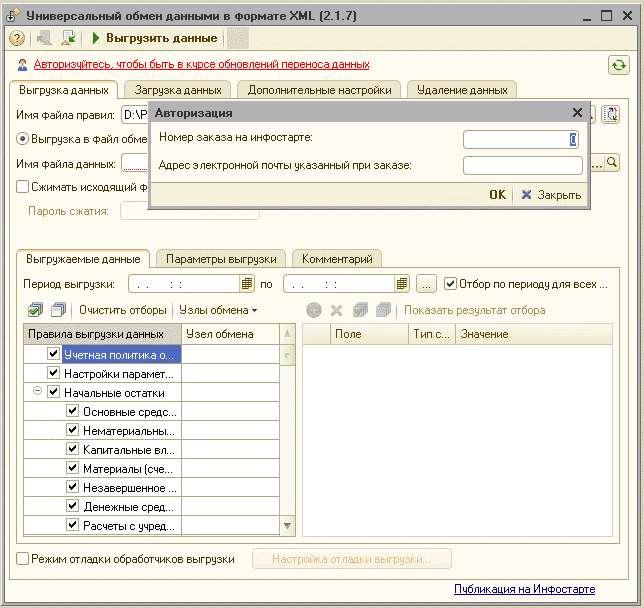Viewport: 644px width, 608px height.
Task: Click check all filters icon in filter toolbar
Action: pyautogui.click(x=360, y=310)
